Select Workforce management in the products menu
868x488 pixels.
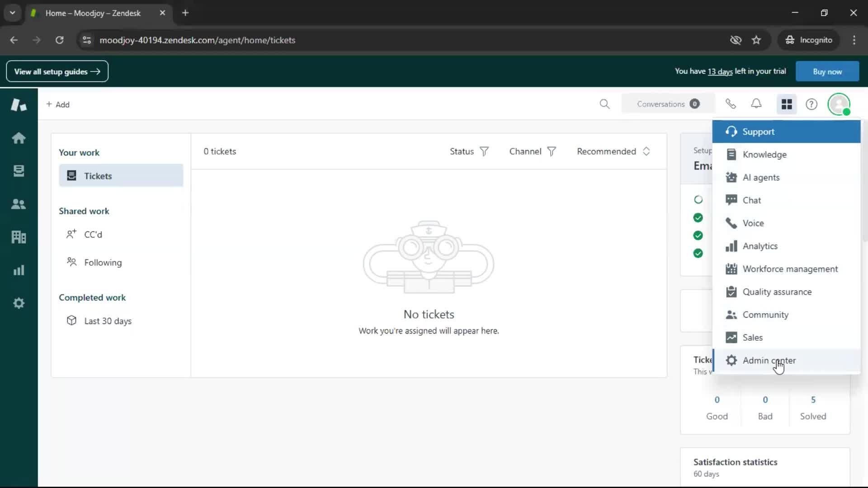(x=786, y=269)
